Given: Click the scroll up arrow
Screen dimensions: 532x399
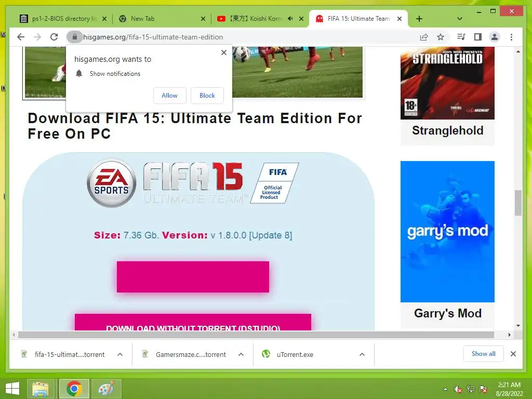Looking at the screenshot, I should pos(518,51).
